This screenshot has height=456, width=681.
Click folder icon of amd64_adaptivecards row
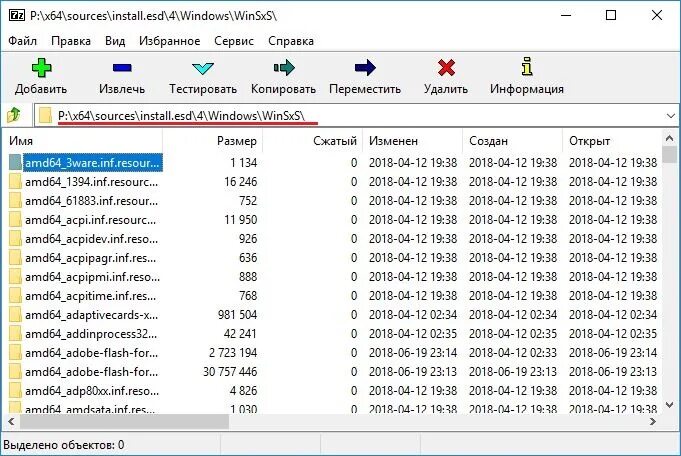tap(15, 315)
